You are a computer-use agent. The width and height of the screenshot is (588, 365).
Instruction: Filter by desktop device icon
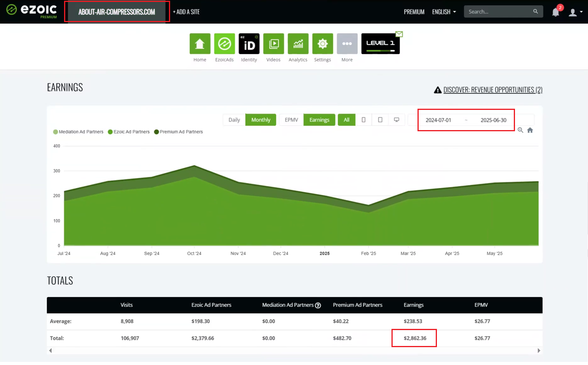click(397, 120)
